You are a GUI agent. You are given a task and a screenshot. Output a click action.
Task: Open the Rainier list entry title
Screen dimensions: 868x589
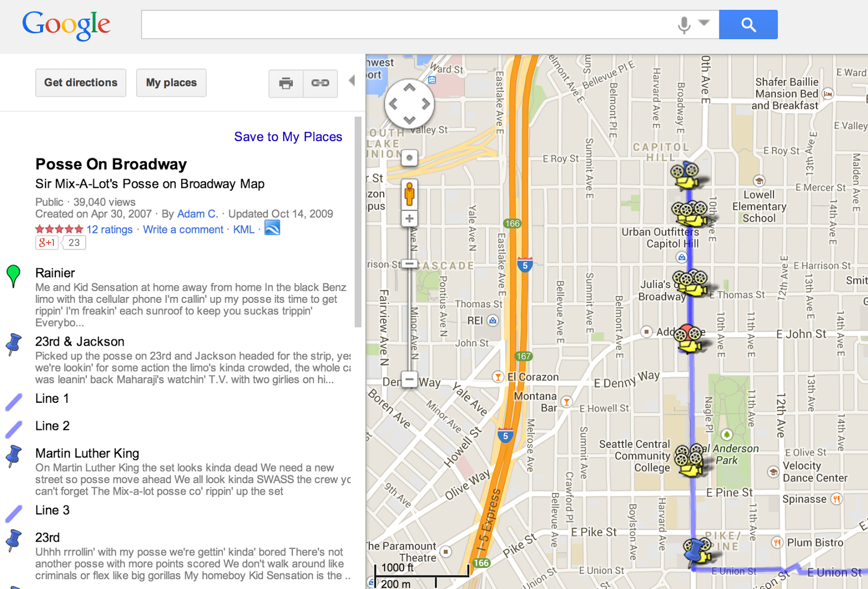pos(55,273)
